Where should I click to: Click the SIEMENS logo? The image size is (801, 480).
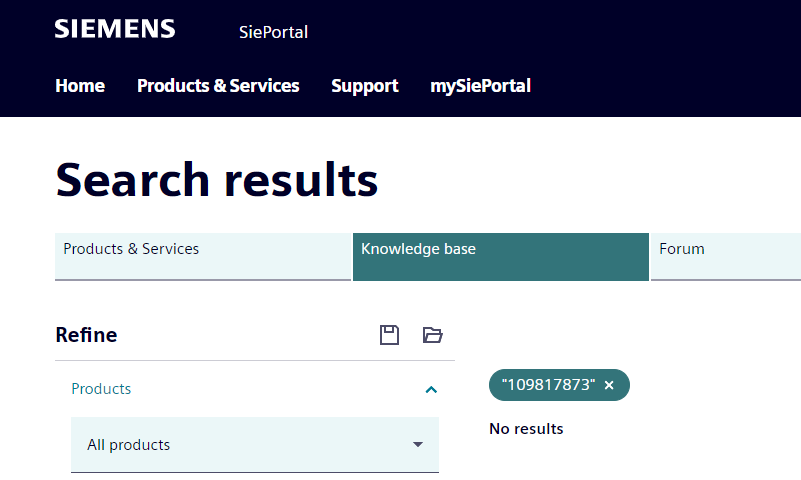(x=115, y=29)
